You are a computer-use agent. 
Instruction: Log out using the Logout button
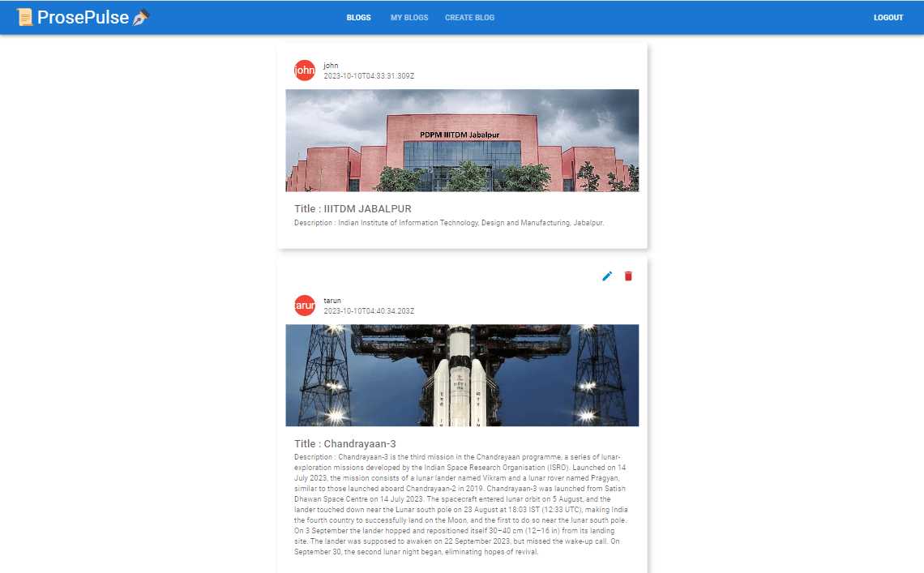(x=888, y=18)
